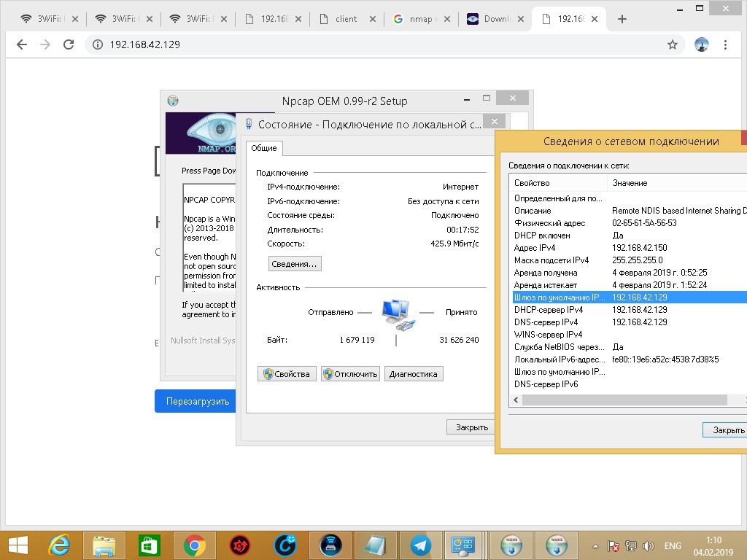Click the browser forward arrow
Screen dimensions: 747x560
[x=45, y=44]
